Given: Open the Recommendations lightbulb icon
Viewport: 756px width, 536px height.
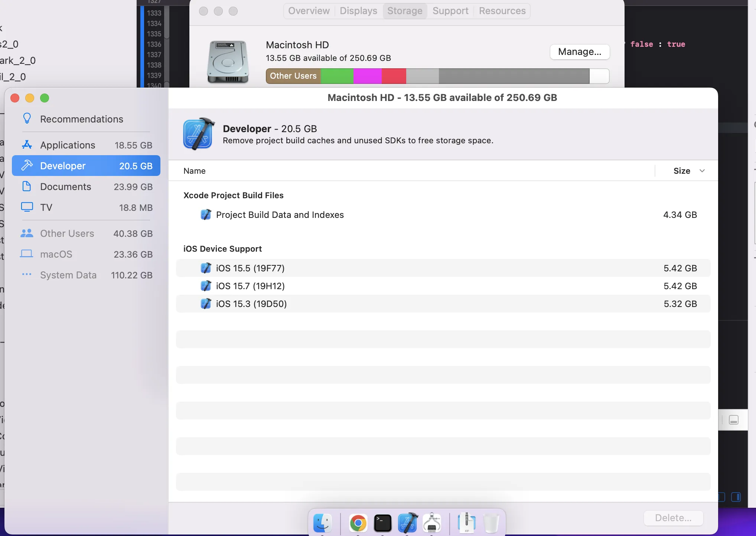Looking at the screenshot, I should coord(27,119).
